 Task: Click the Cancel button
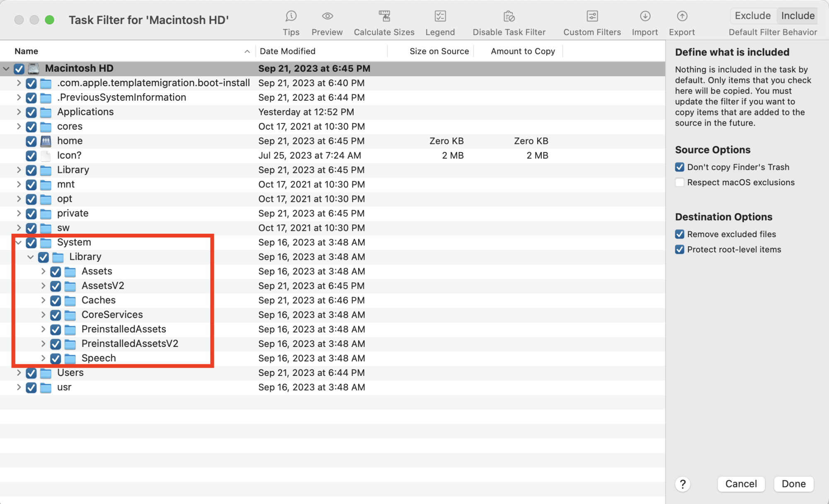[x=741, y=484]
